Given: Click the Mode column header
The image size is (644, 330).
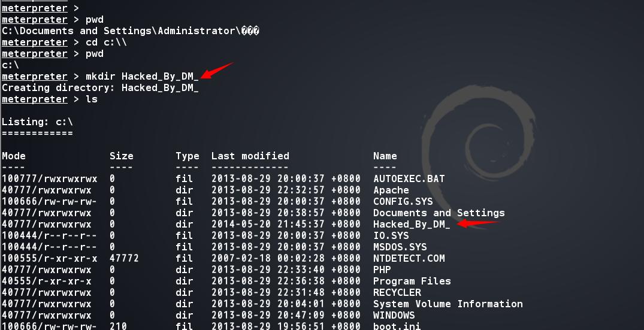Looking at the screenshot, I should (14, 156).
